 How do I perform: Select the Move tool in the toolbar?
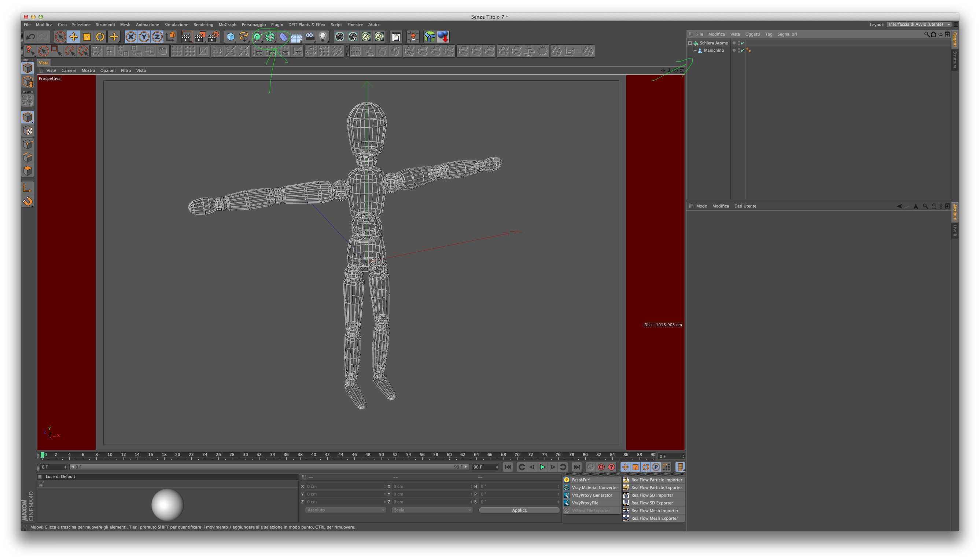point(73,37)
